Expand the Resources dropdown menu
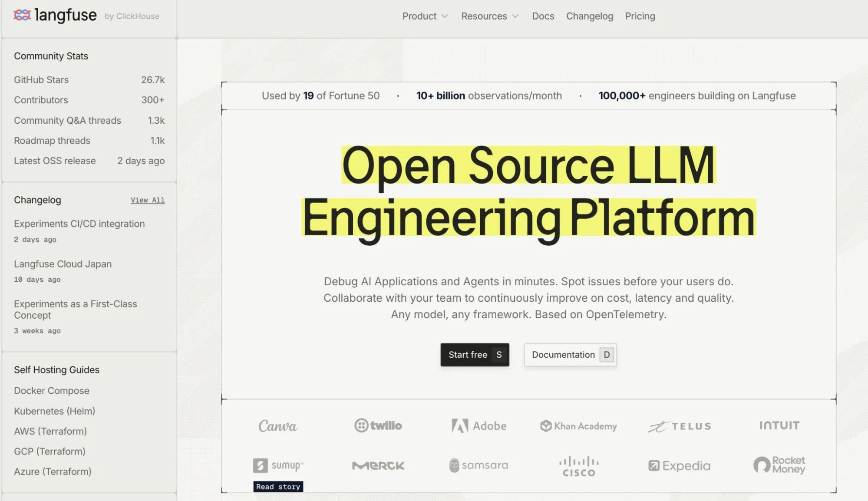868x501 pixels. coord(490,16)
